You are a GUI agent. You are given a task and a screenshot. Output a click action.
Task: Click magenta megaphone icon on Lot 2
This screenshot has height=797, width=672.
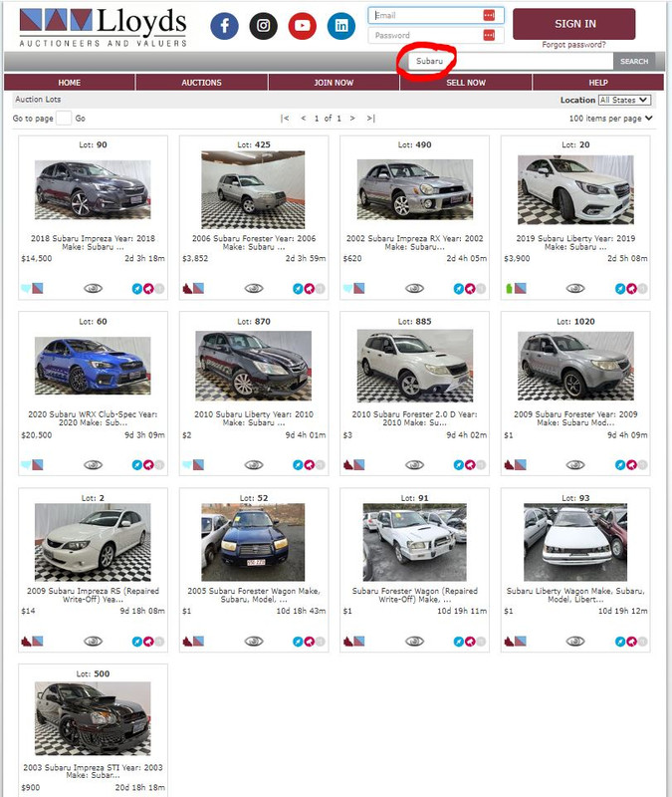click(148, 642)
